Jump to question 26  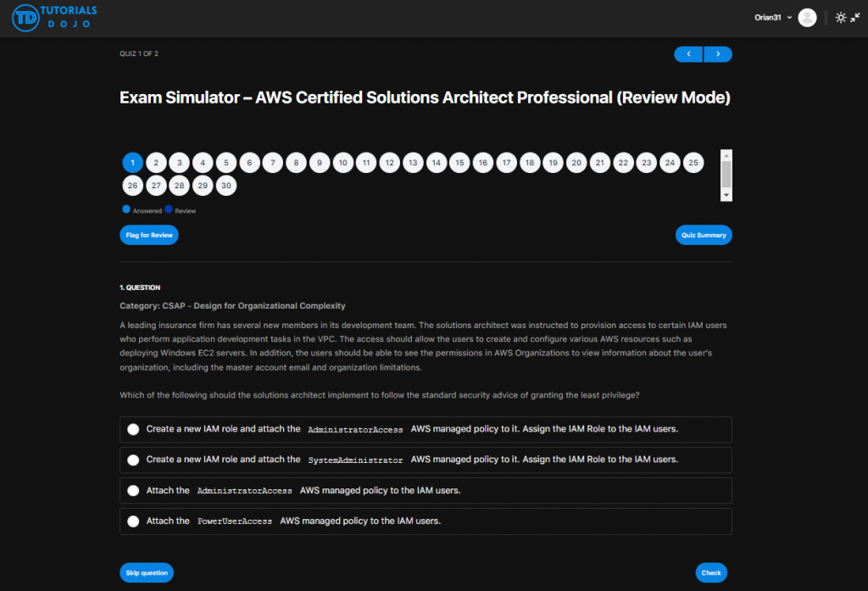(x=132, y=185)
